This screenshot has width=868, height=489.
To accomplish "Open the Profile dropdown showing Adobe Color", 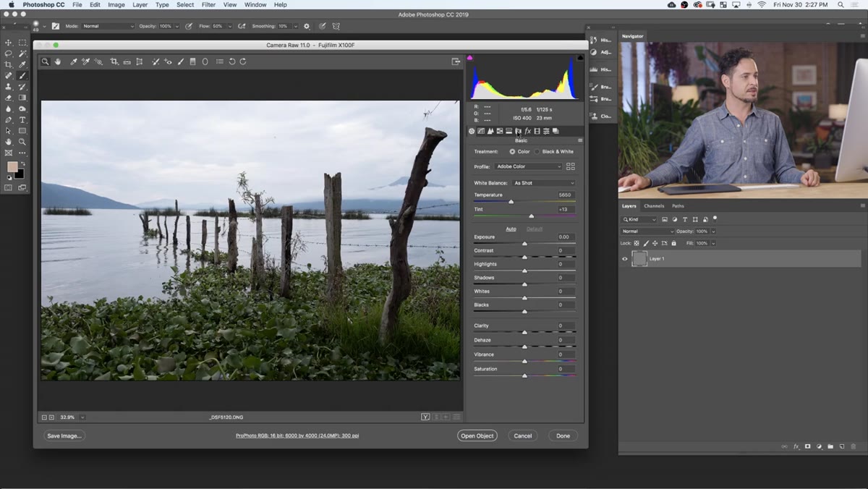I will tap(528, 166).
